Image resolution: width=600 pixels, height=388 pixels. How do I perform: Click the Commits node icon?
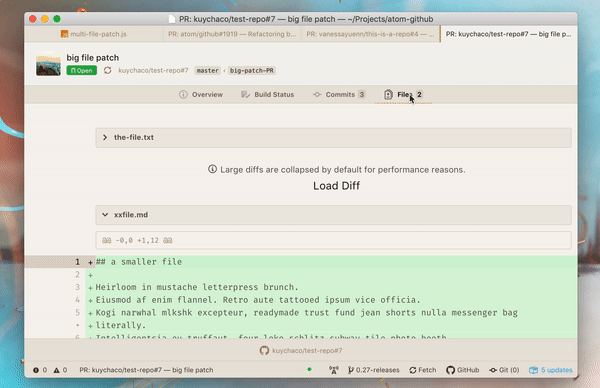[317, 95]
